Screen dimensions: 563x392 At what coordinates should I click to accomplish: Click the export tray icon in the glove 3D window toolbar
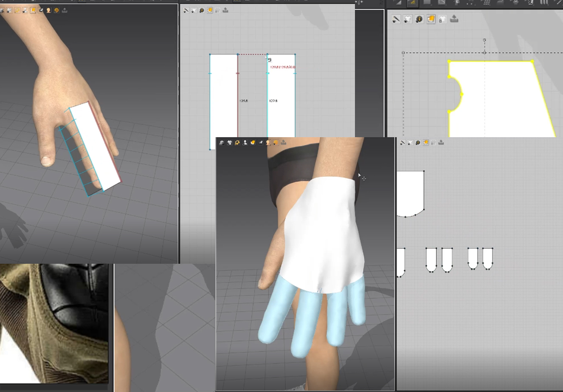point(284,143)
